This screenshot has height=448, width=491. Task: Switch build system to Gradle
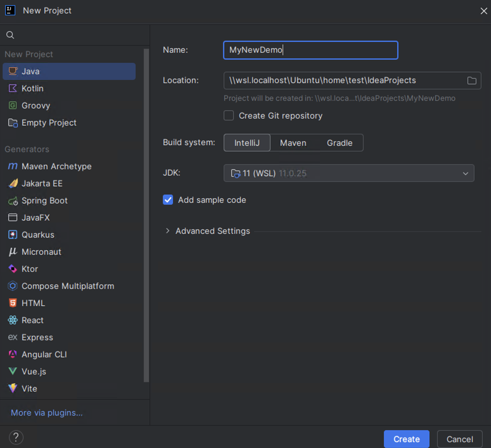(x=339, y=143)
